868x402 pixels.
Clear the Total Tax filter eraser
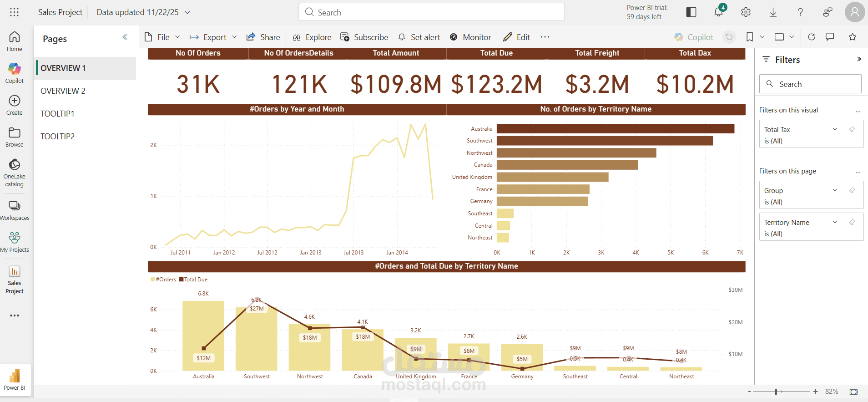[x=852, y=129]
